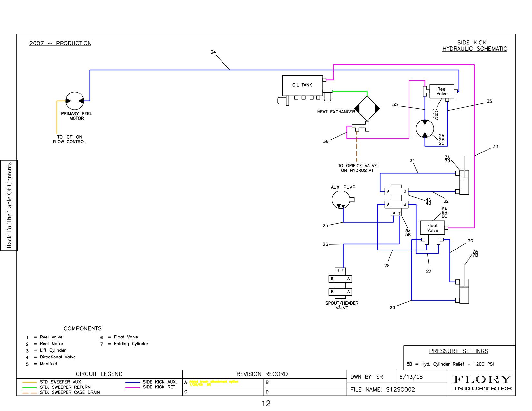Click the '1 = Reel Valve' entry

click(x=44, y=337)
